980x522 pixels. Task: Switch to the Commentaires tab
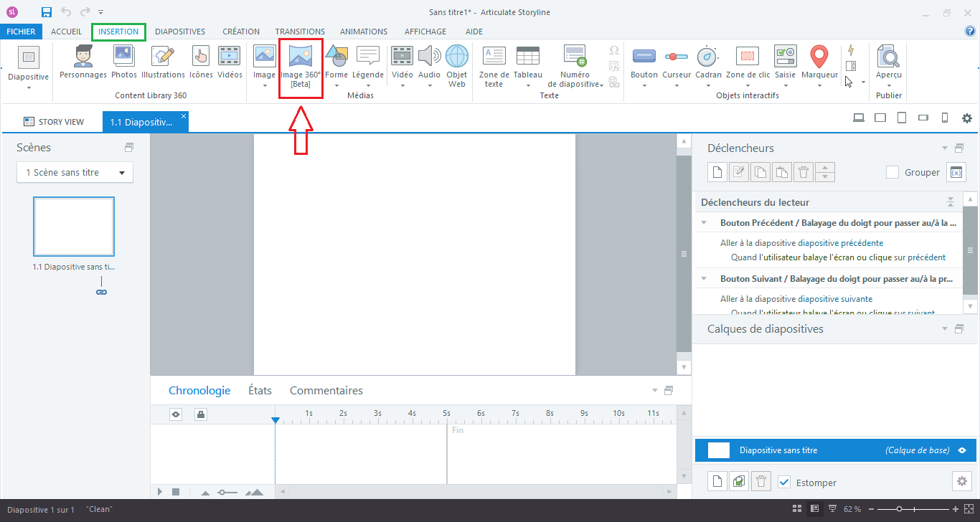point(326,391)
